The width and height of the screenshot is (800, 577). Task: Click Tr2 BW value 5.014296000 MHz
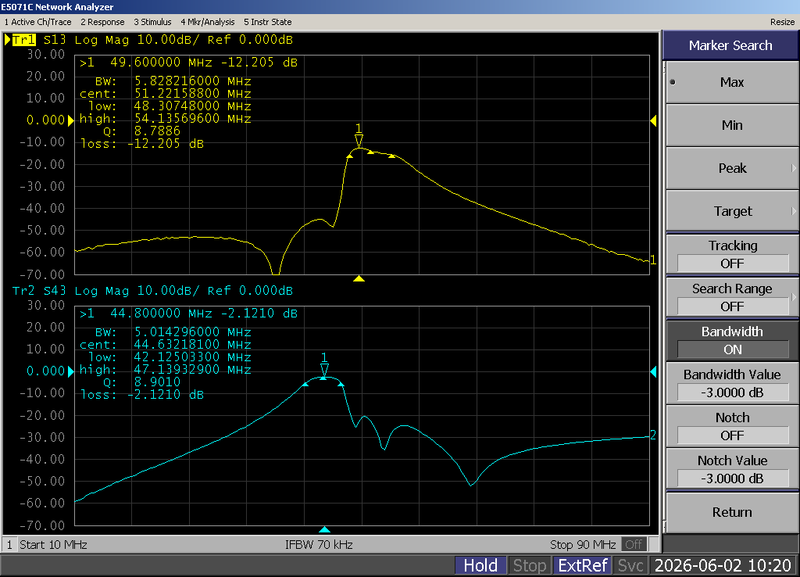(192, 332)
